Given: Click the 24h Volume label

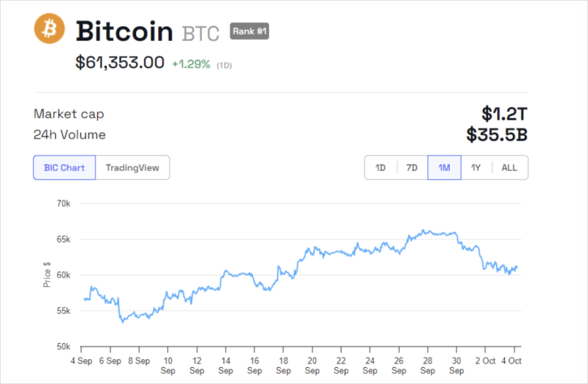Looking at the screenshot, I should pos(70,134).
